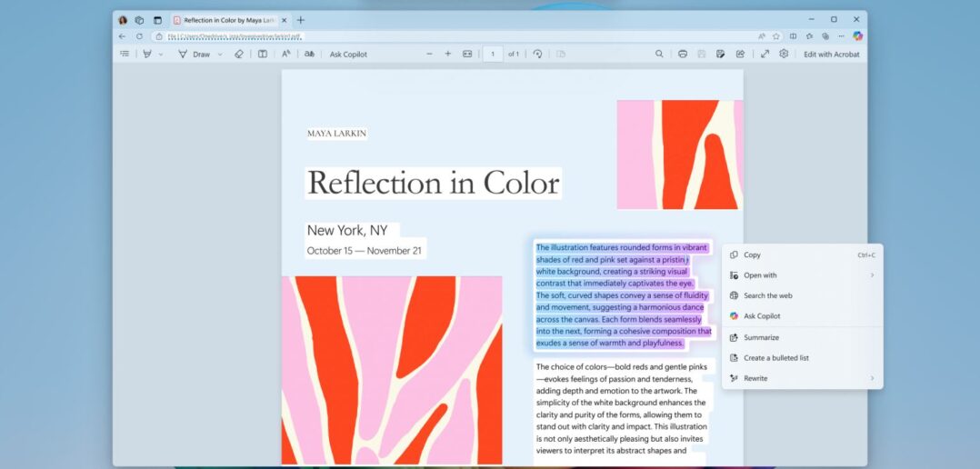Zoom out with the minus icon
This screenshot has height=469, width=980.
coord(430,55)
